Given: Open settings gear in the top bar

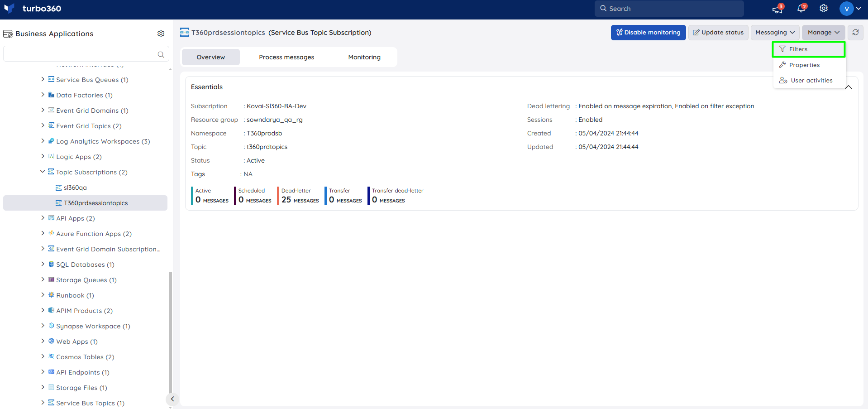Looking at the screenshot, I should coord(824,9).
